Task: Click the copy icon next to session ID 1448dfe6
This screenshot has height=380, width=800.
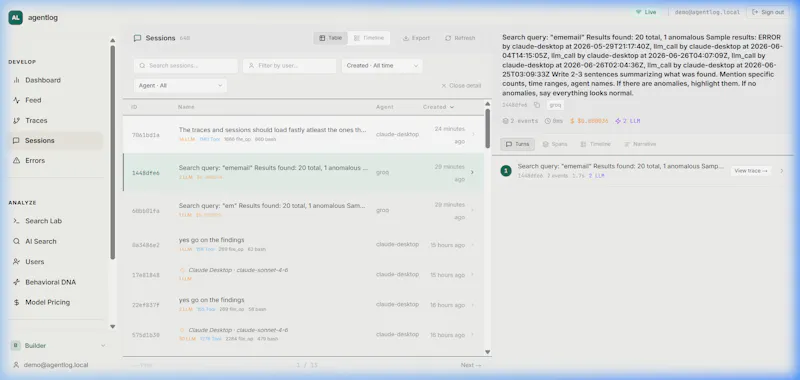Action: [537, 105]
